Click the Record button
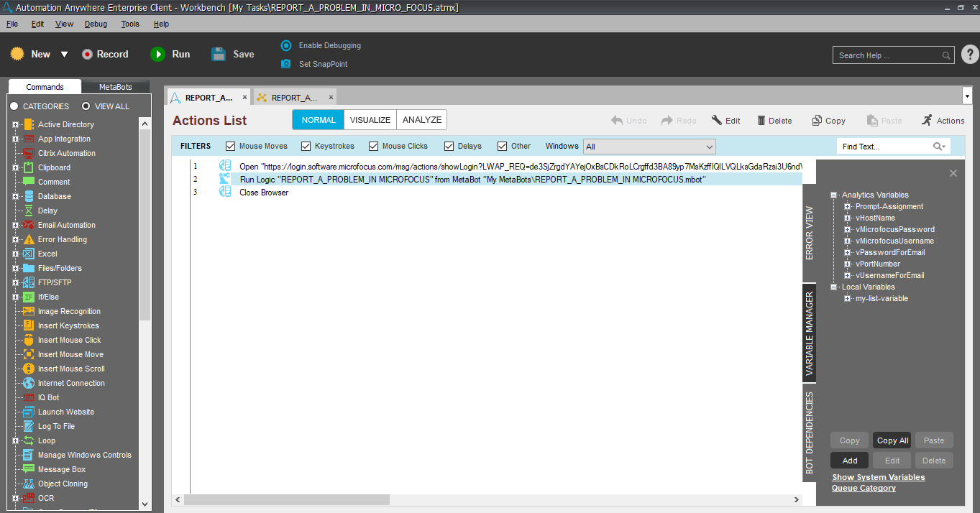The height and width of the screenshot is (513, 980). pyautogui.click(x=105, y=55)
